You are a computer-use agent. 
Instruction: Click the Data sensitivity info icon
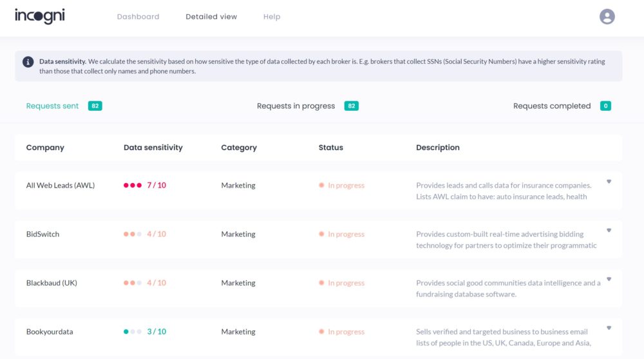pos(28,62)
